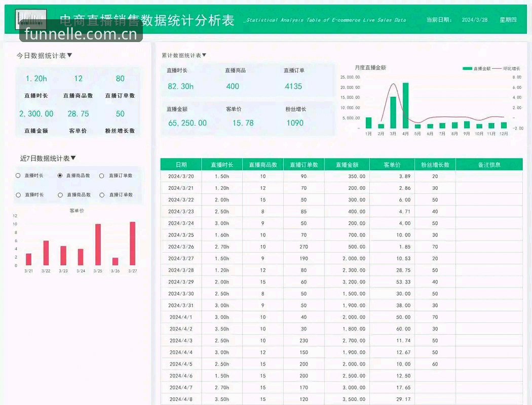
Task: Expand the 今日数据统计表 dropdown triangle
Action: pos(69,55)
